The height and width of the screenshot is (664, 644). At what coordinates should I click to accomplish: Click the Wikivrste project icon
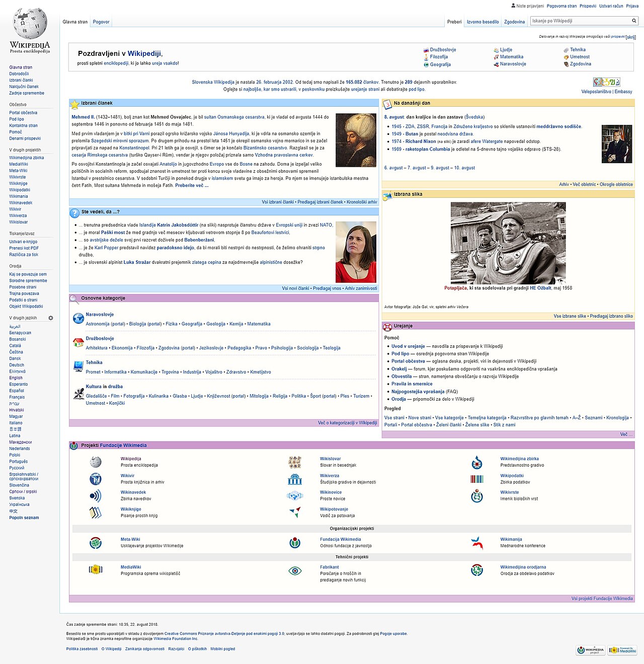[477, 496]
